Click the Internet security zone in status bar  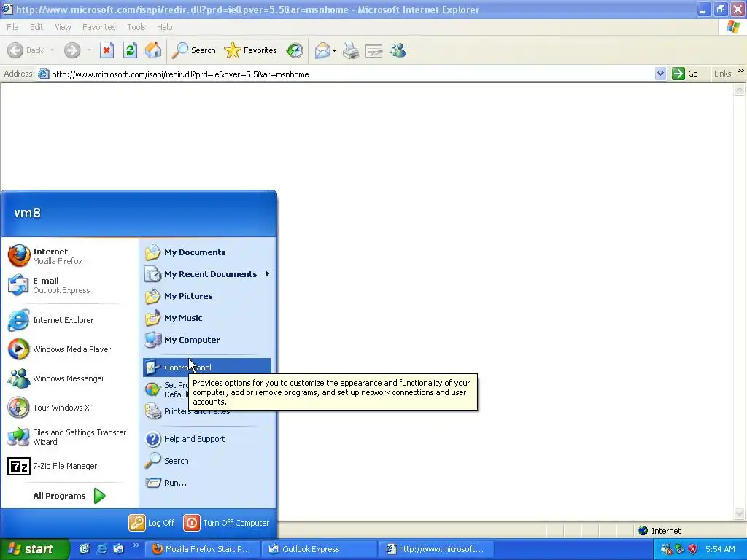(659, 531)
